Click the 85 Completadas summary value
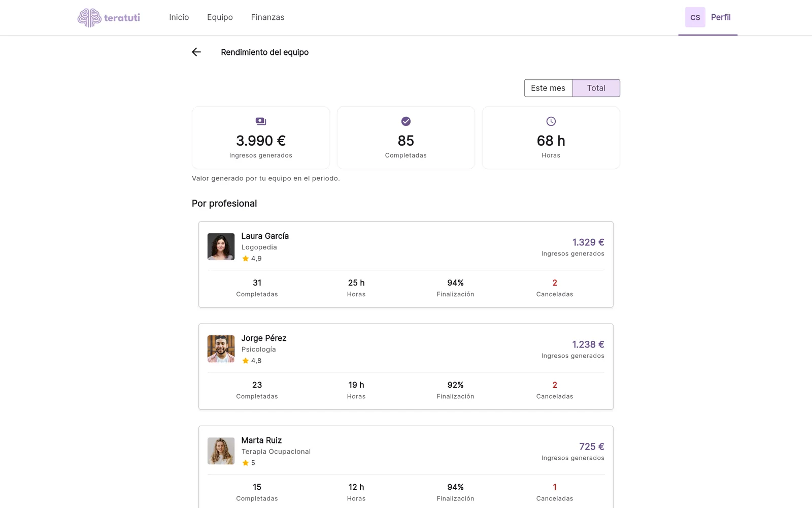Image resolution: width=812 pixels, height=508 pixels. point(406,141)
